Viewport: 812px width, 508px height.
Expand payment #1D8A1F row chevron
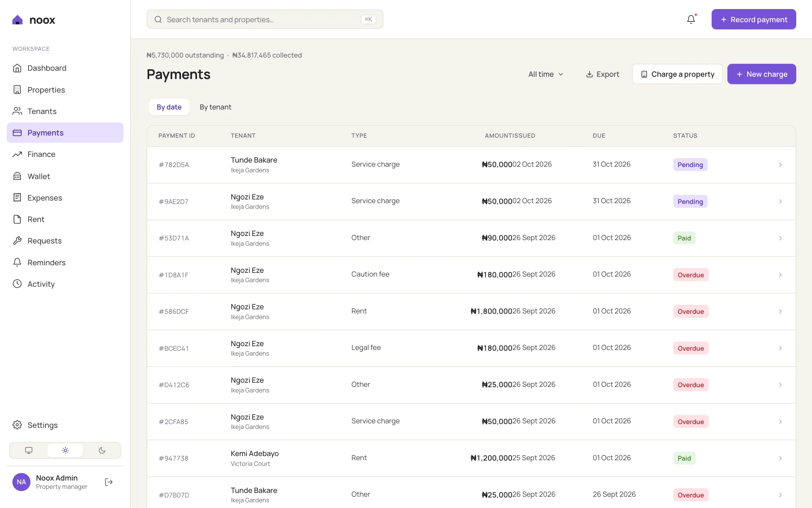pyautogui.click(x=780, y=275)
